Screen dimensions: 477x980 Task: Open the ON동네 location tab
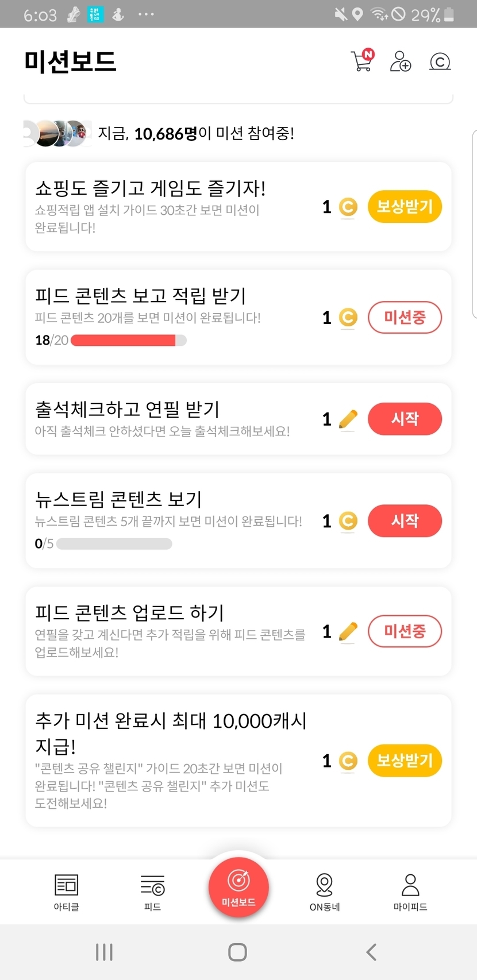pos(325,892)
